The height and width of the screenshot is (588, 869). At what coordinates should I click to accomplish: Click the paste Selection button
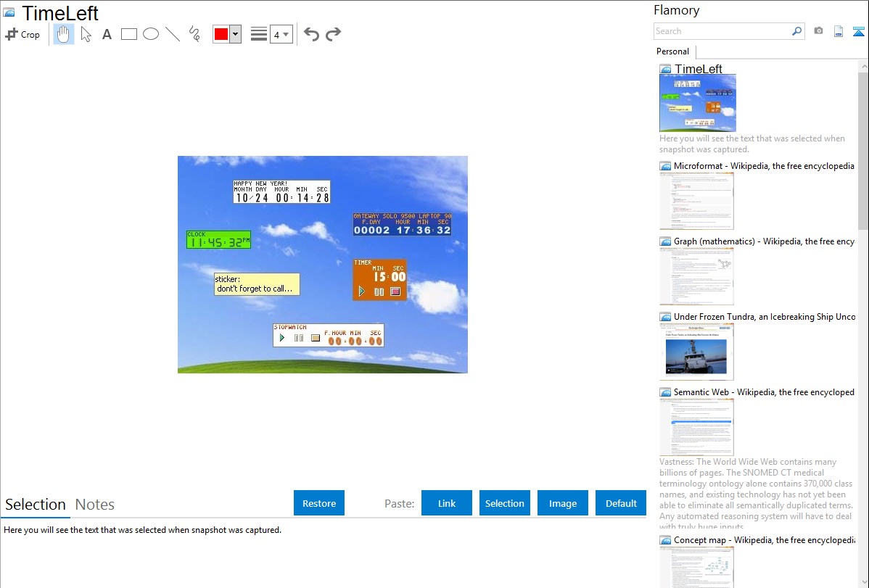coord(505,503)
